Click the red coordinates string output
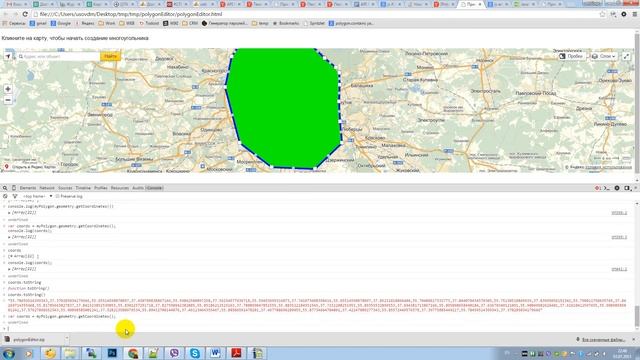 point(317,305)
